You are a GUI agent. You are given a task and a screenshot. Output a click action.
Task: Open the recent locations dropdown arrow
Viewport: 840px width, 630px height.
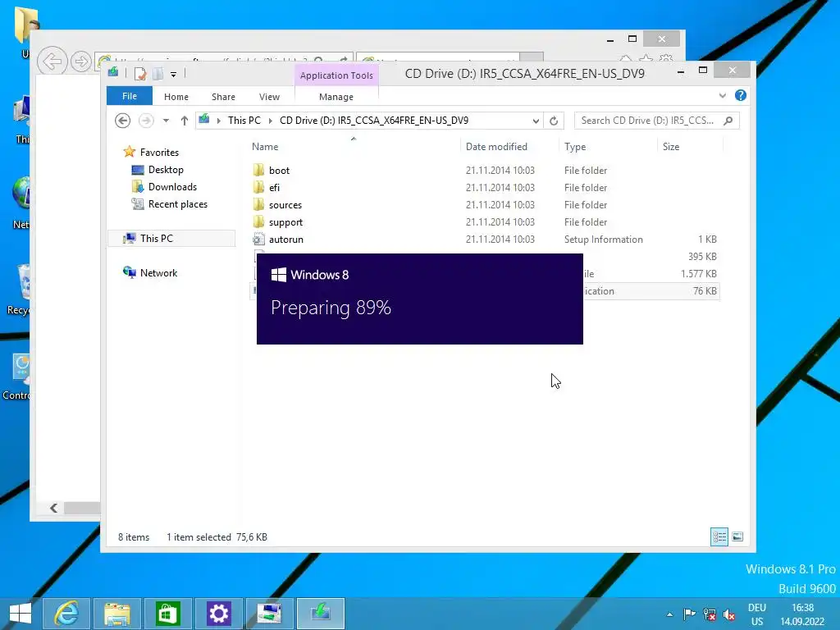pyautogui.click(x=166, y=121)
